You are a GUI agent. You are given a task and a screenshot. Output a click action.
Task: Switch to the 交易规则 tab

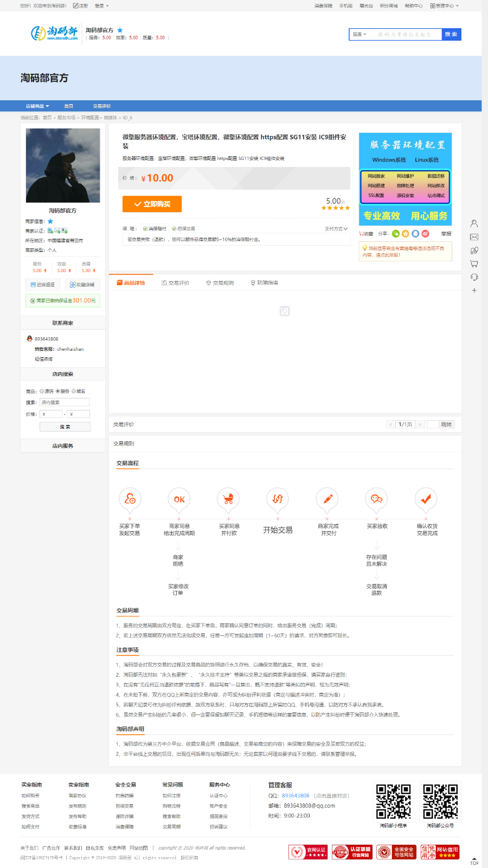[x=220, y=283]
